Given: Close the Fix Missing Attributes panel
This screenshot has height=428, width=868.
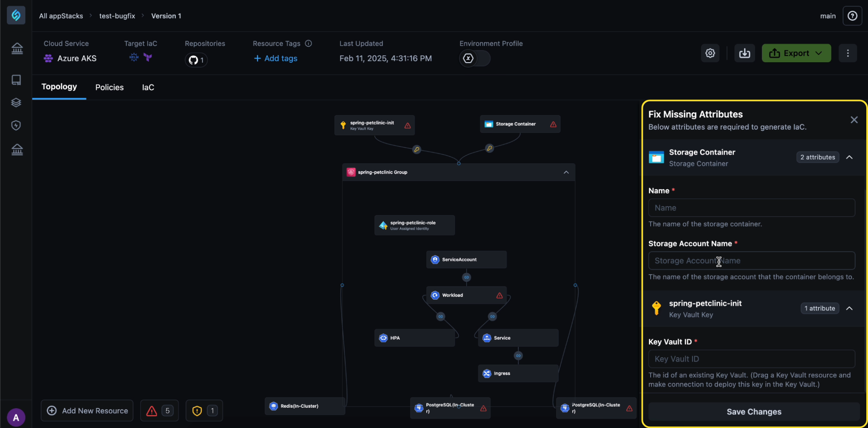Looking at the screenshot, I should 854,120.
